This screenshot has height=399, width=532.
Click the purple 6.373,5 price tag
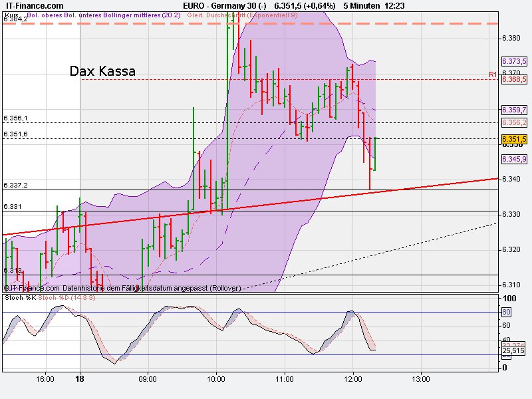click(513, 63)
